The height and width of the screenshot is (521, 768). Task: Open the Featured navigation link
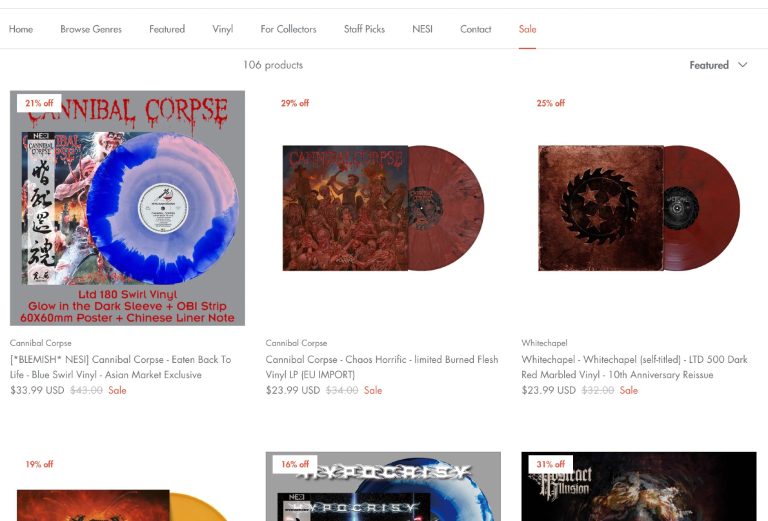(167, 29)
